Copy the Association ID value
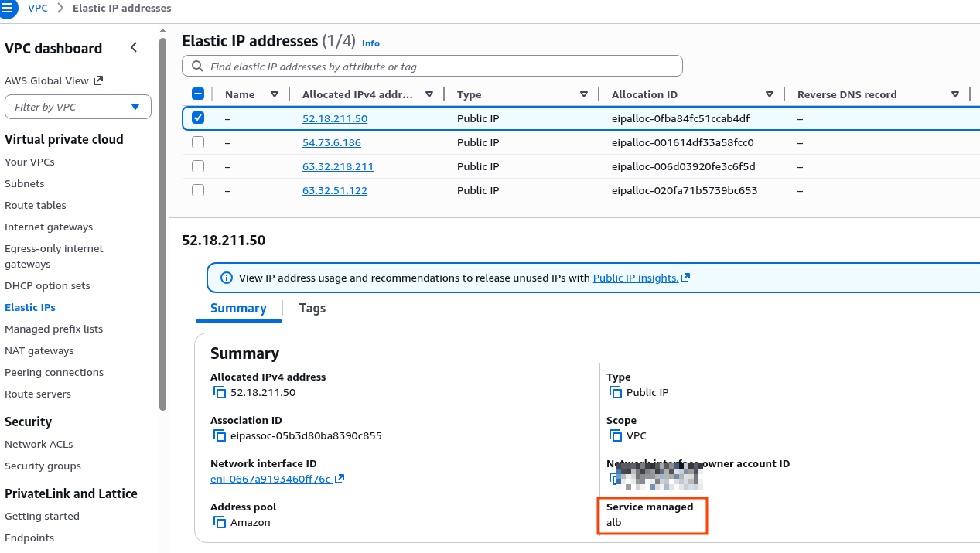 point(220,436)
